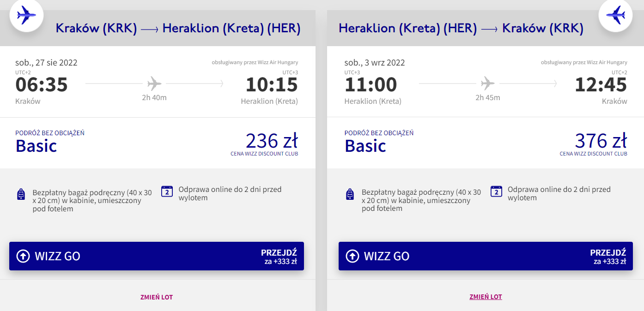Click Zmień lot under the Heraklion return
Image resolution: width=644 pixels, height=311 pixels.
(486, 297)
